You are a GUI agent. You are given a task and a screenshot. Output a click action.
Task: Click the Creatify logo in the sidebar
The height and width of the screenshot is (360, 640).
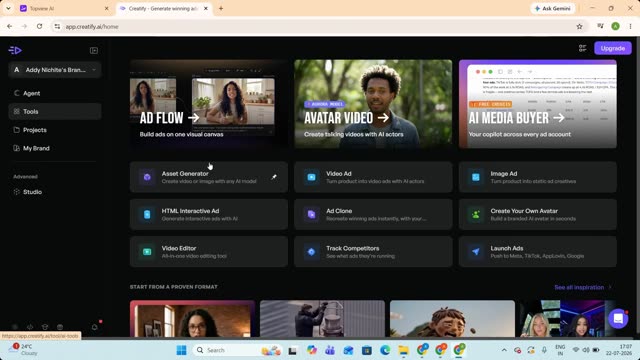click(15, 50)
